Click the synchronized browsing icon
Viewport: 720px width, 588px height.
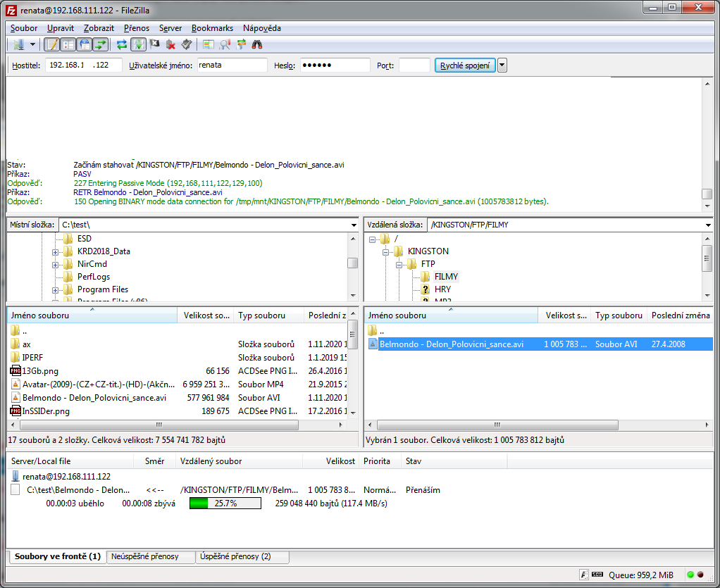coord(241,44)
